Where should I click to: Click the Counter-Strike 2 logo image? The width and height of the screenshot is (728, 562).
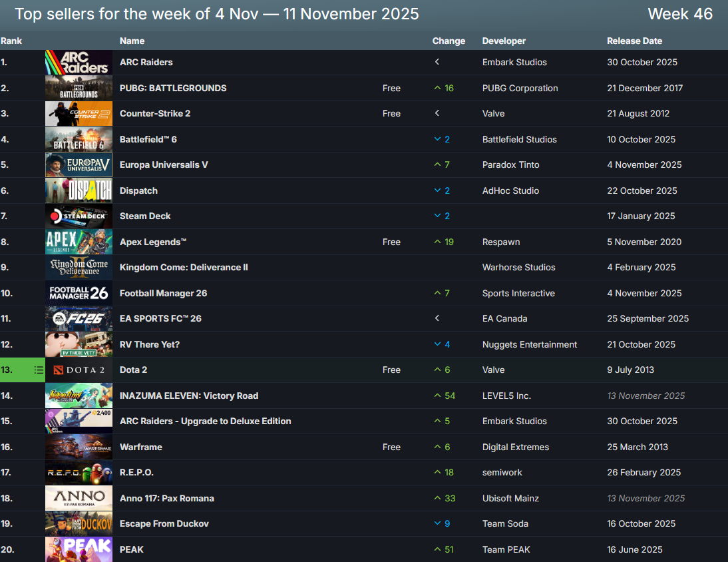click(x=79, y=114)
